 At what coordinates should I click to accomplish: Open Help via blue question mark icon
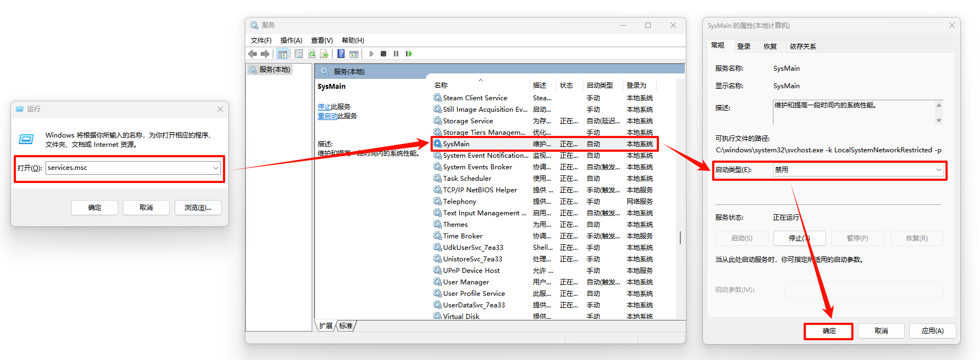point(341,54)
